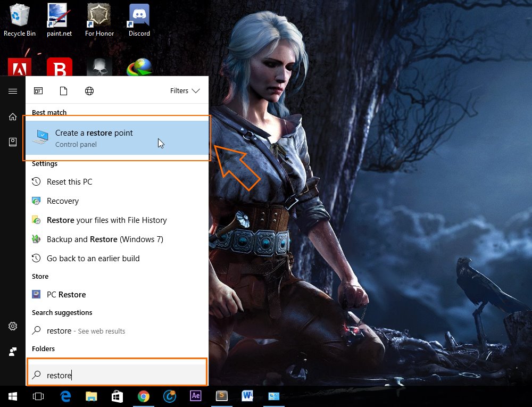Open Discord desktop shortcut
The image size is (532, 407).
(139, 20)
